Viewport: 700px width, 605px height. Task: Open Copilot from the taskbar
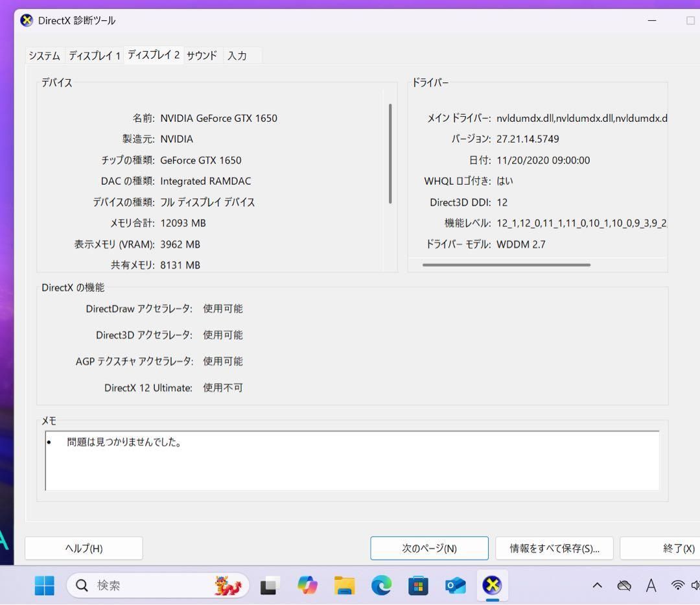tap(307, 585)
